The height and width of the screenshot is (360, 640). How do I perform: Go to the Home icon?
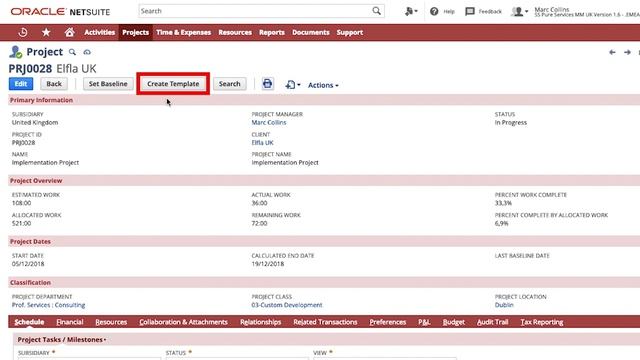click(69, 32)
